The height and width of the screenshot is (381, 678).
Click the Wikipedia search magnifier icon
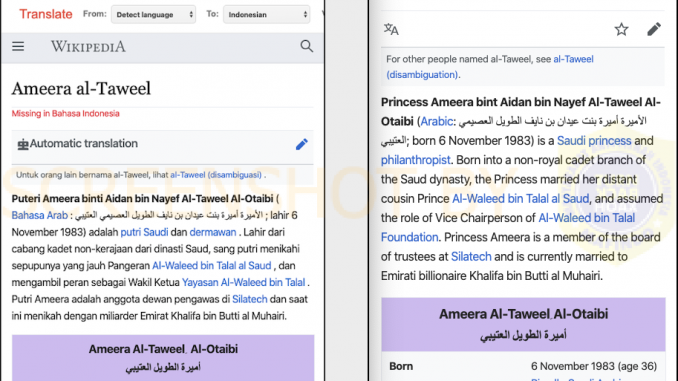point(307,46)
